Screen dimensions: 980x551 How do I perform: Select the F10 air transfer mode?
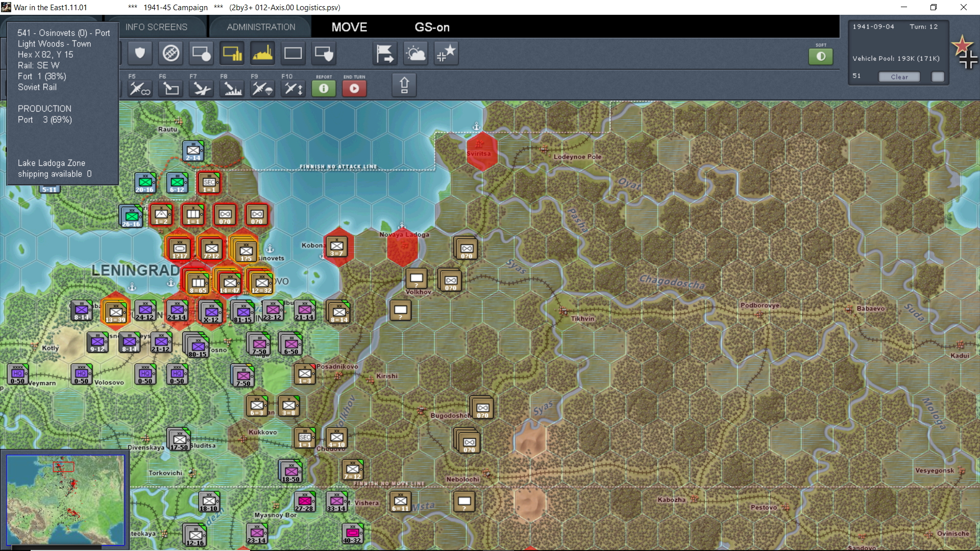point(293,88)
